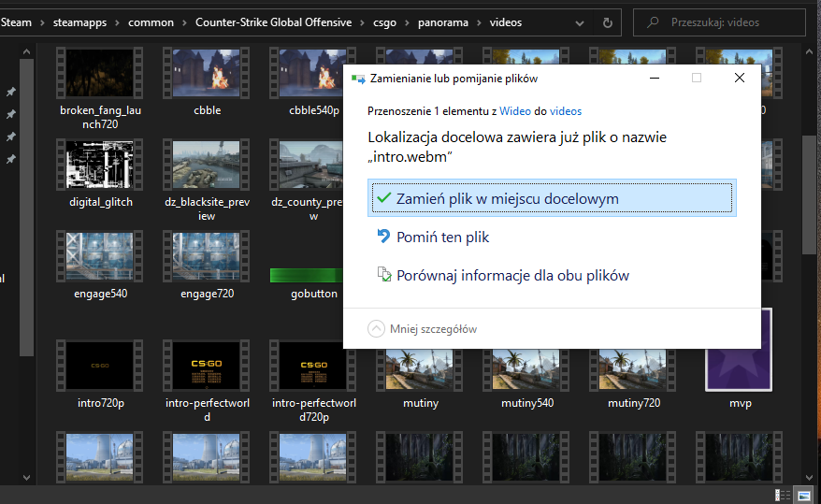
Task: Select the cbble video file
Action: click(x=207, y=82)
